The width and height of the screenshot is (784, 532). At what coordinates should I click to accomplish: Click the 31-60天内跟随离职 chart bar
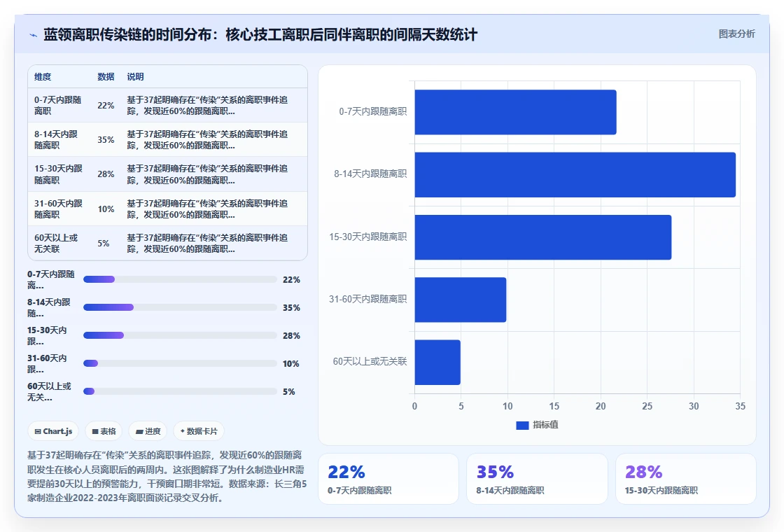tap(461, 300)
